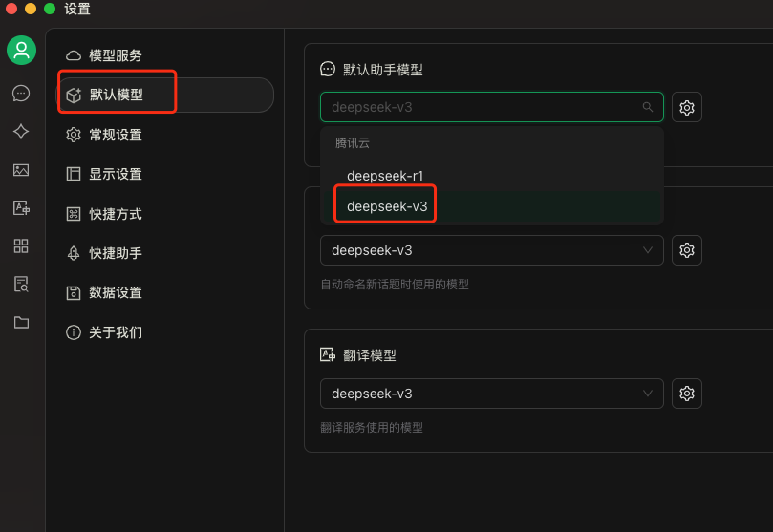Open 快捷助手 settings section

165,253
